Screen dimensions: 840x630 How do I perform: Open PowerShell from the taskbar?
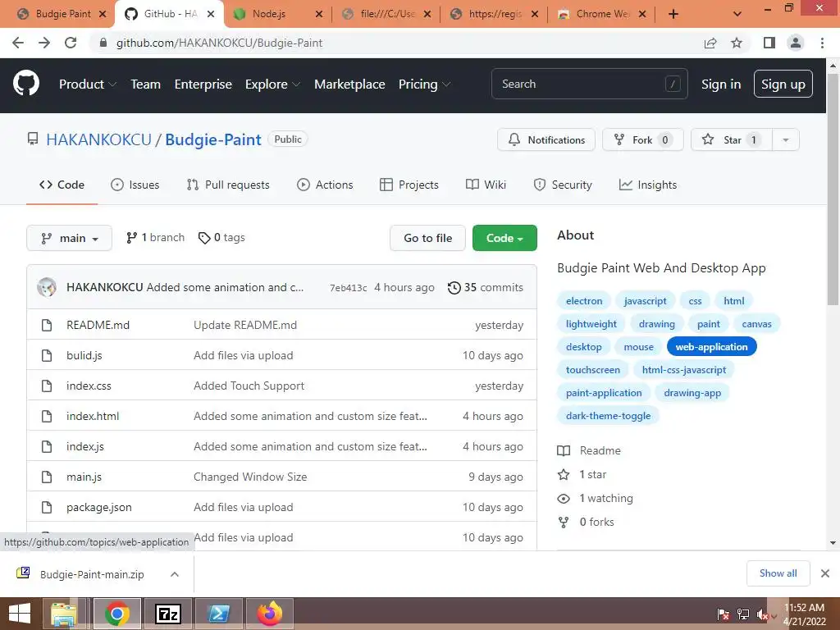tap(218, 614)
